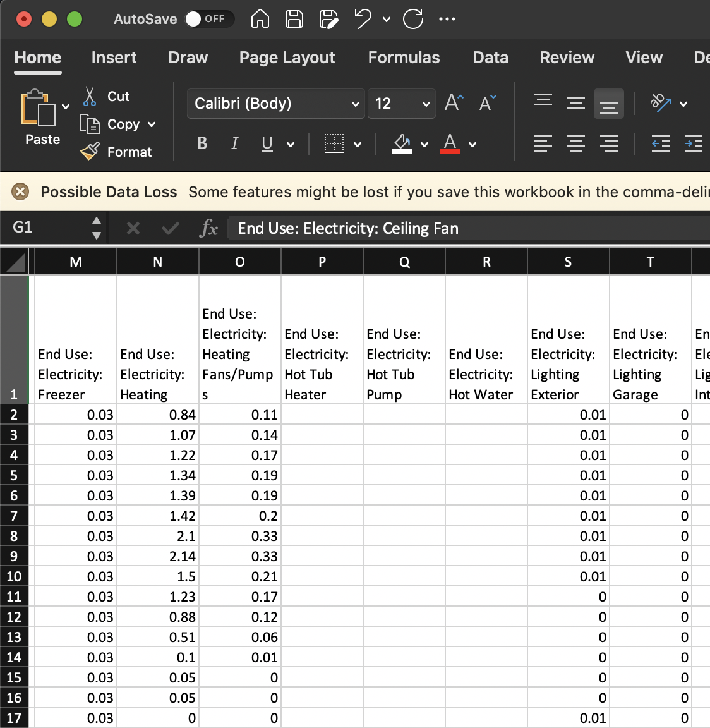Switch to the Formulas ribbon tab
Image resolution: width=710 pixels, height=728 pixels.
tap(404, 58)
